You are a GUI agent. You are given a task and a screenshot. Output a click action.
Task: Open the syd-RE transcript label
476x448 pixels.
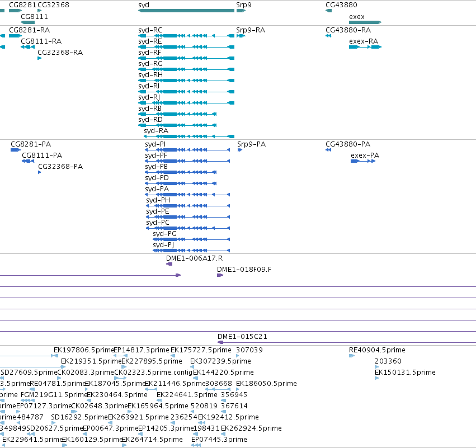[150, 41]
